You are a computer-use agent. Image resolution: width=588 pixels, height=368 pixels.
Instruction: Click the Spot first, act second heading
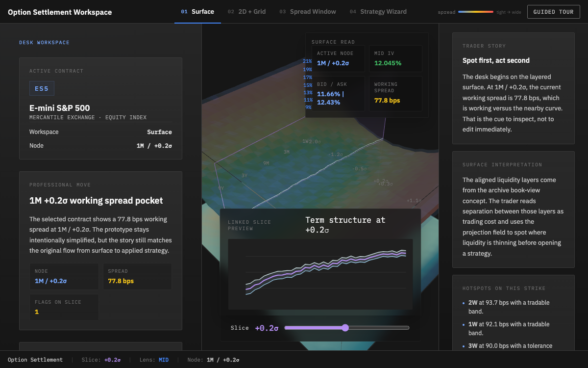(496, 60)
